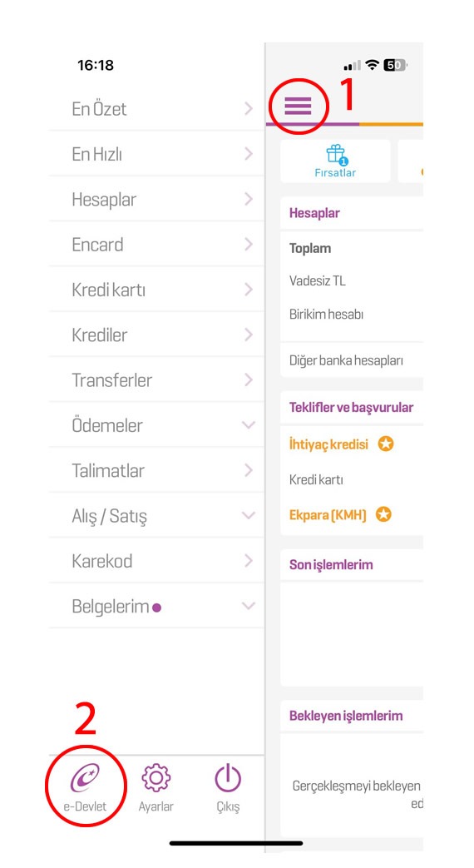Viewport: 474px width, 868px height.
Task: Open the En Özet menu item
Action: pyautogui.click(x=156, y=108)
